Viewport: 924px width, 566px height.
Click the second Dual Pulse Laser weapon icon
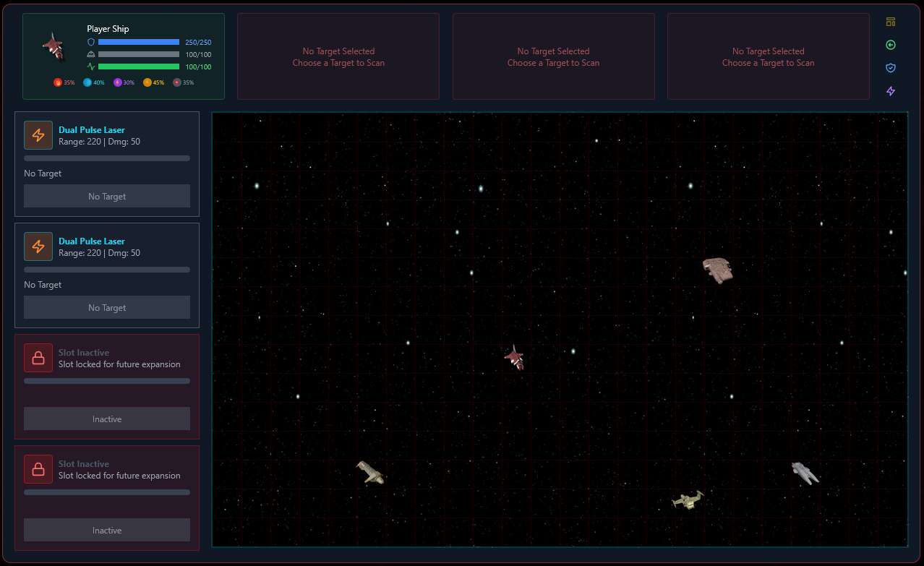(x=38, y=246)
